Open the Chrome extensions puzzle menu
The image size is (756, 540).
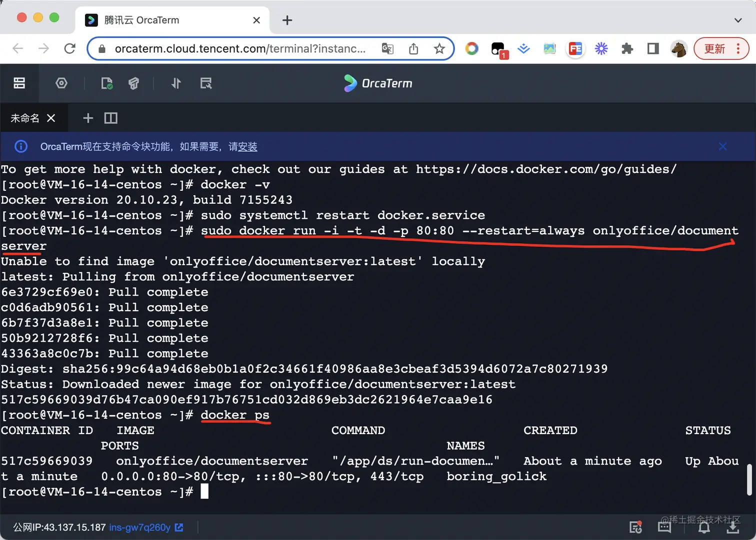click(x=627, y=48)
